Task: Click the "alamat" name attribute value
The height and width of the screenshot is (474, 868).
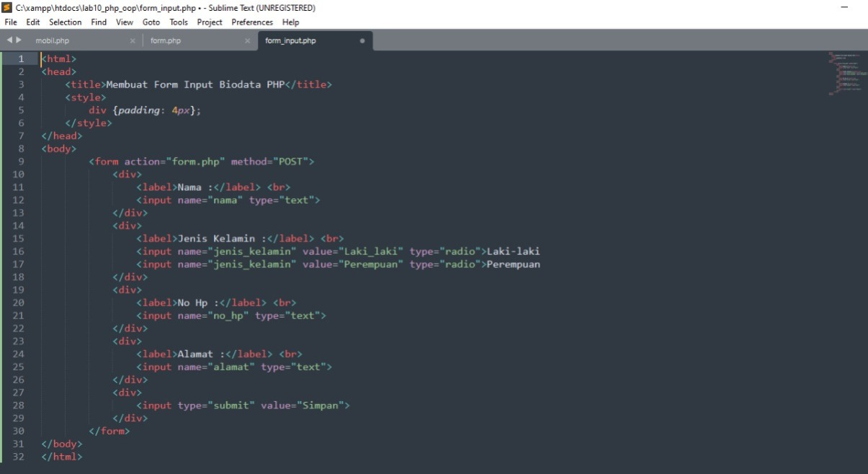Action: pyautogui.click(x=231, y=367)
